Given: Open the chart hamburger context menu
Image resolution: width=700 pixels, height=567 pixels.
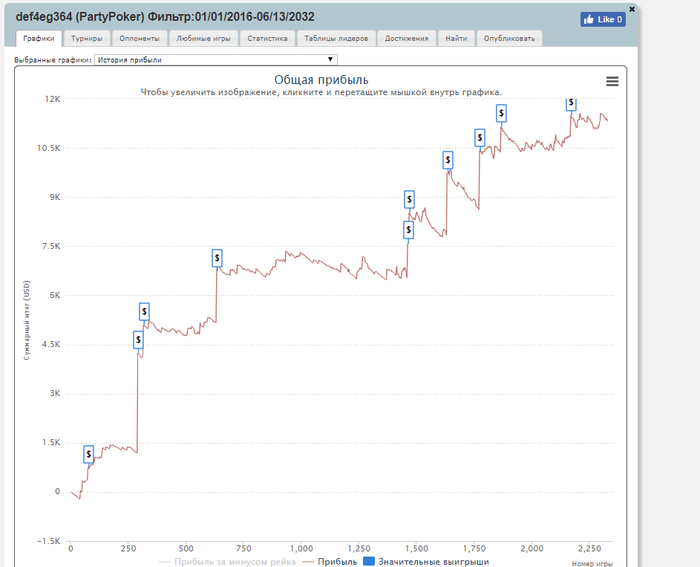Looking at the screenshot, I should [612, 81].
